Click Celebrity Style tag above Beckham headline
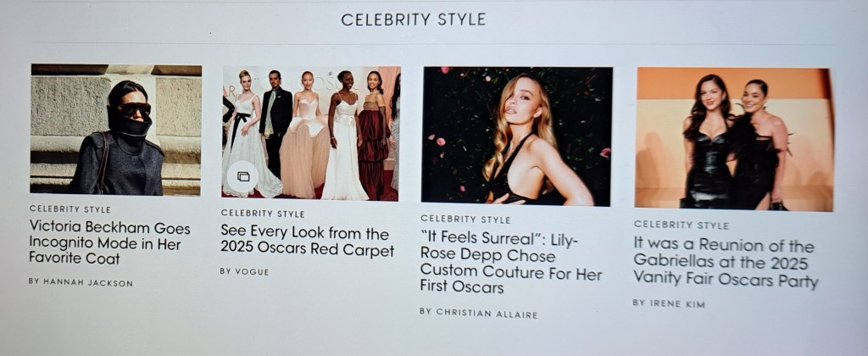The image size is (868, 356). click(70, 209)
